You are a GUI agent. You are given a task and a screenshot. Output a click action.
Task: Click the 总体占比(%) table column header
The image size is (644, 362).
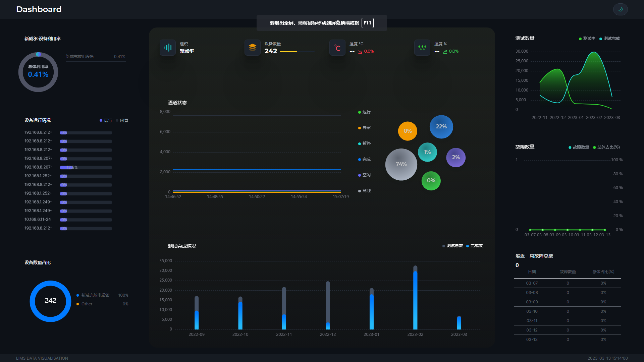603,272
